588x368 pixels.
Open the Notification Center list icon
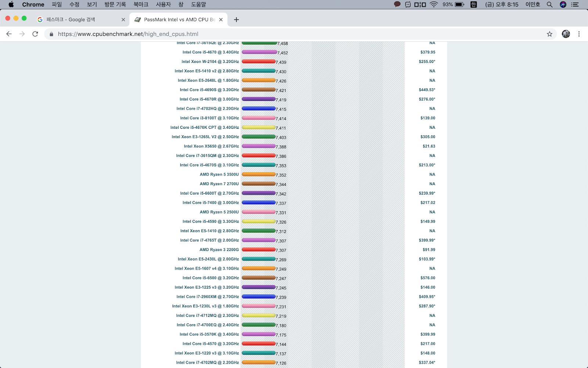tap(575, 4)
